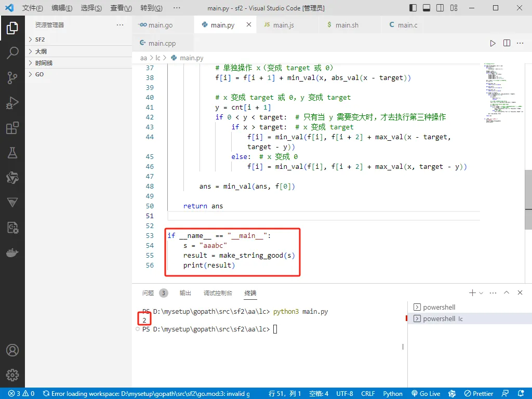Open the Testing flask view
Screen dimensions: 532x399
[x=12, y=153]
